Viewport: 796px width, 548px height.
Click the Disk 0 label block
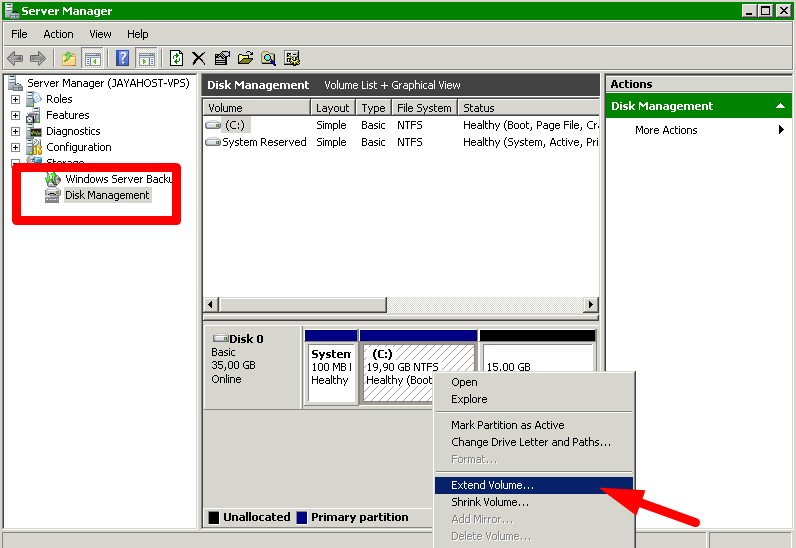pos(252,367)
